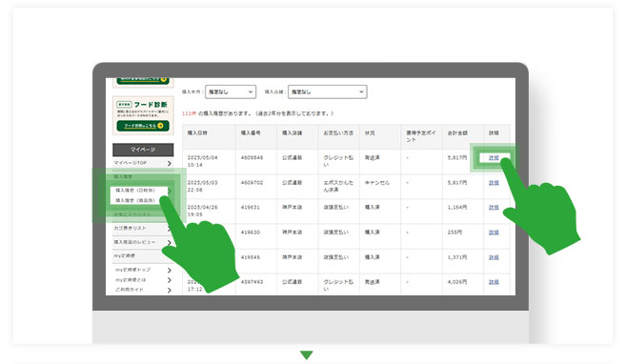
Task: Click the 状況 column header
Action: (x=370, y=133)
